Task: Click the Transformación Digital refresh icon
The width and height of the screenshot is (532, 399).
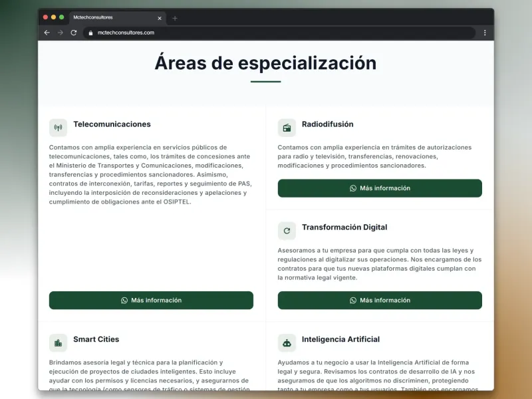Action: pos(287,231)
